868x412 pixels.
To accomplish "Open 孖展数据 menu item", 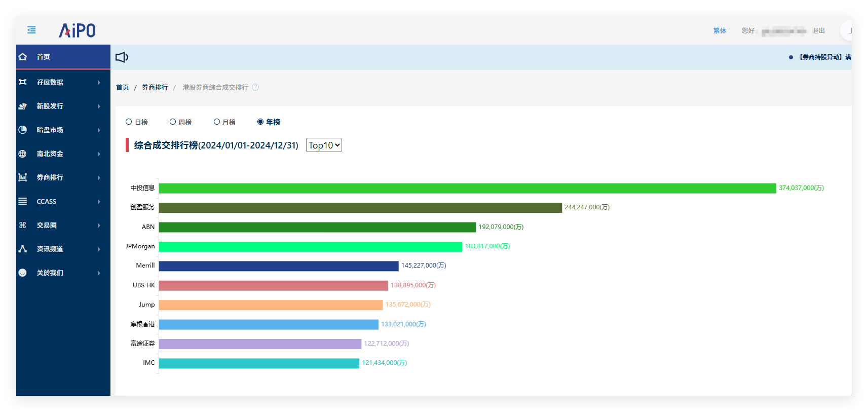I will [63, 82].
